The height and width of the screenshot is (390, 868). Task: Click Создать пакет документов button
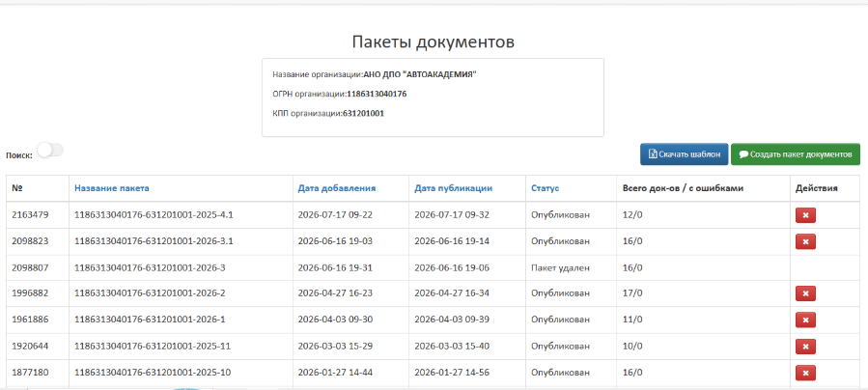tap(796, 154)
